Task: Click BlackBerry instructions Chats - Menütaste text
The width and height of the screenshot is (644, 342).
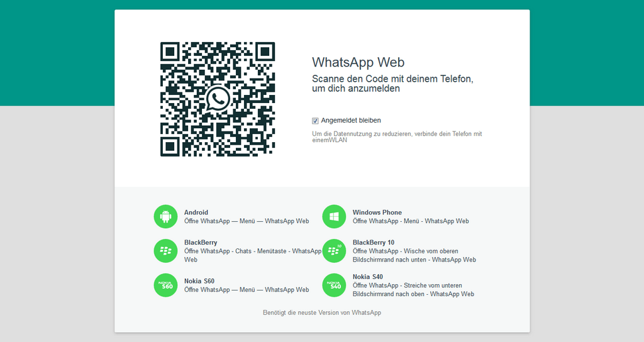Action: point(253,255)
